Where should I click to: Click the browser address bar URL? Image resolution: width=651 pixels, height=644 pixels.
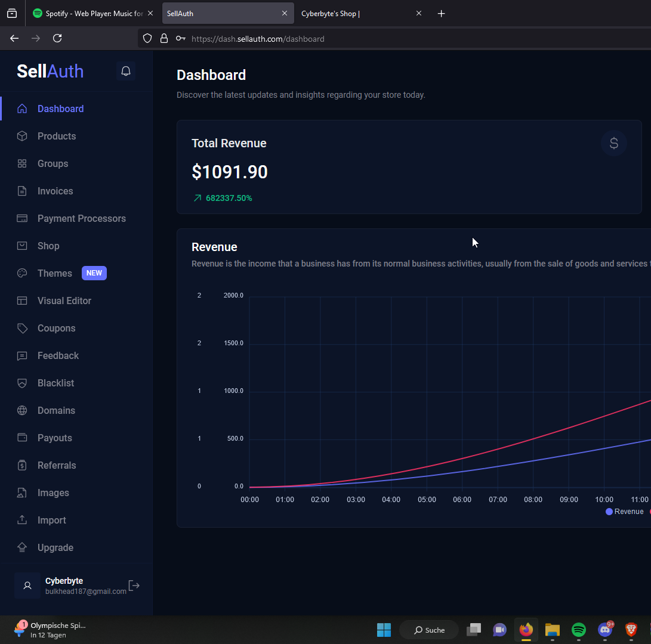pyautogui.click(x=258, y=39)
